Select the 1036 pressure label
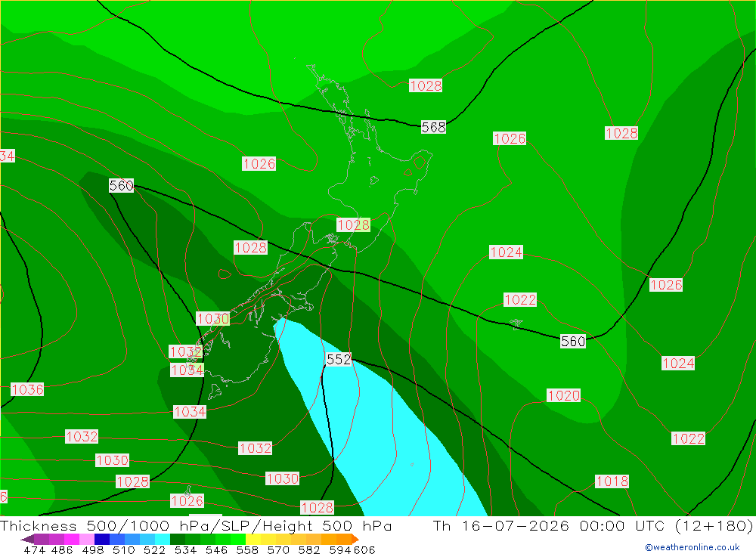The height and width of the screenshot is (554, 756). click(27, 389)
